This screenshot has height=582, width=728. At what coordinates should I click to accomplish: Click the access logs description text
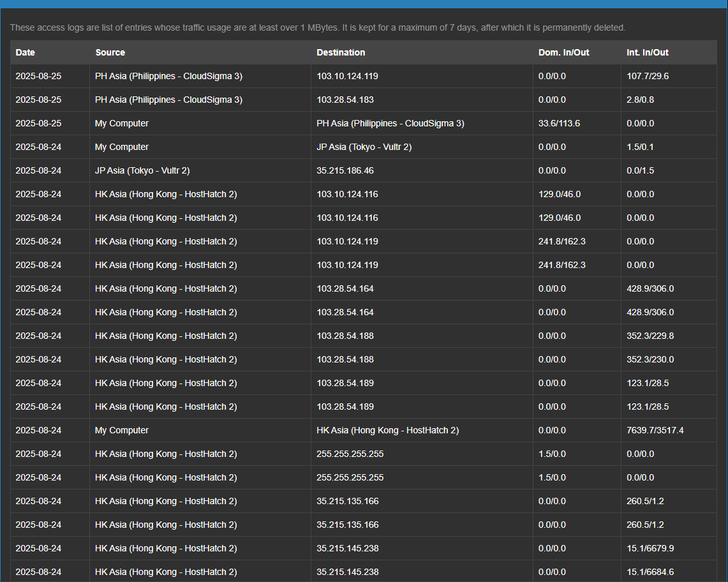(318, 27)
